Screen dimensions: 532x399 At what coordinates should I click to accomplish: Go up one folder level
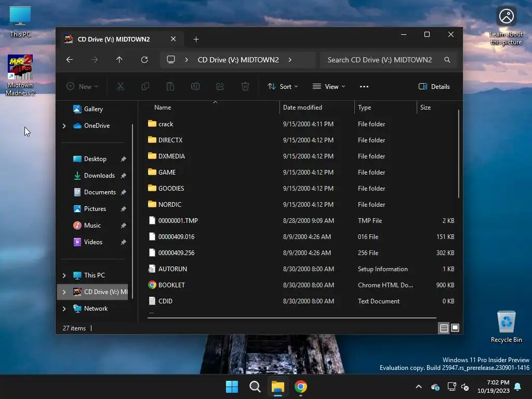click(119, 60)
